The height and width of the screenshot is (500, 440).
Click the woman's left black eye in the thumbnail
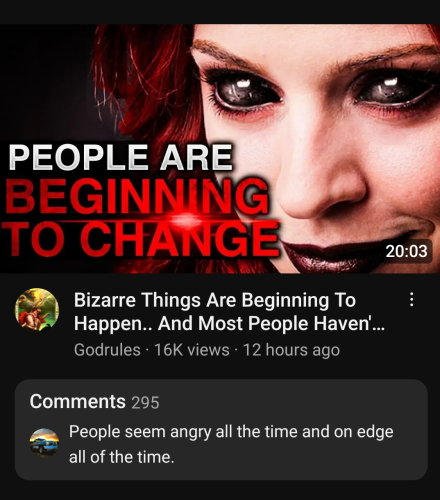247,89
